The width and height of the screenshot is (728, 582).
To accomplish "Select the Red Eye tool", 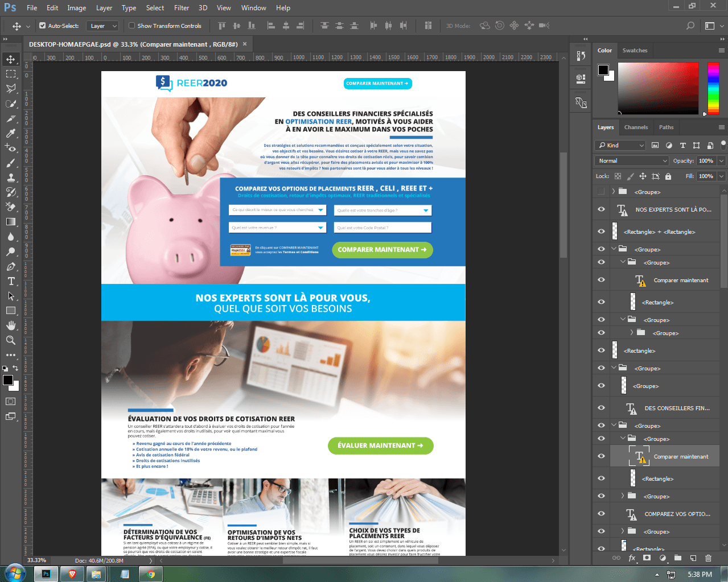I will point(11,148).
